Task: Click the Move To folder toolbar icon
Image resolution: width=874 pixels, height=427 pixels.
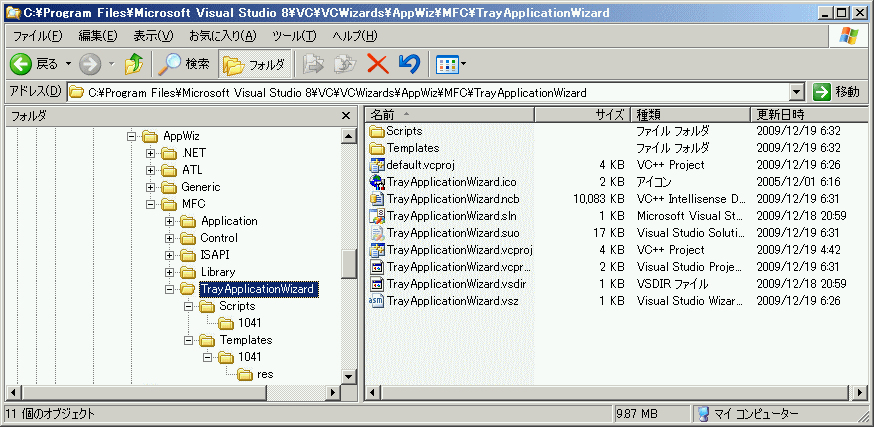Action: (313, 65)
